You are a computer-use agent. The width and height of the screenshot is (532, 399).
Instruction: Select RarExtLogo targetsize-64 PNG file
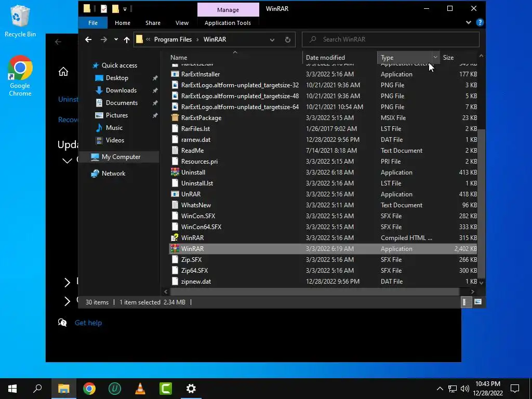pos(240,107)
